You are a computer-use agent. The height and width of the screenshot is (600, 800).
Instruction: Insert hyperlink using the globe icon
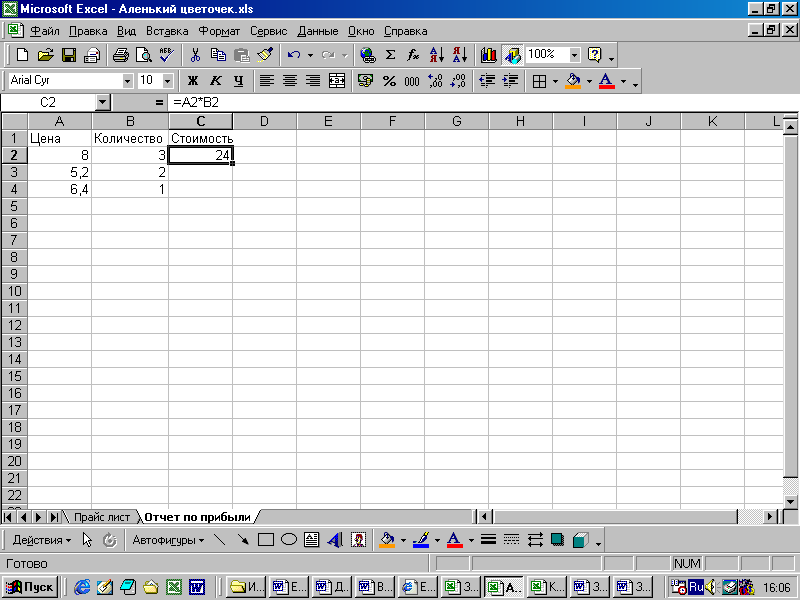367,55
